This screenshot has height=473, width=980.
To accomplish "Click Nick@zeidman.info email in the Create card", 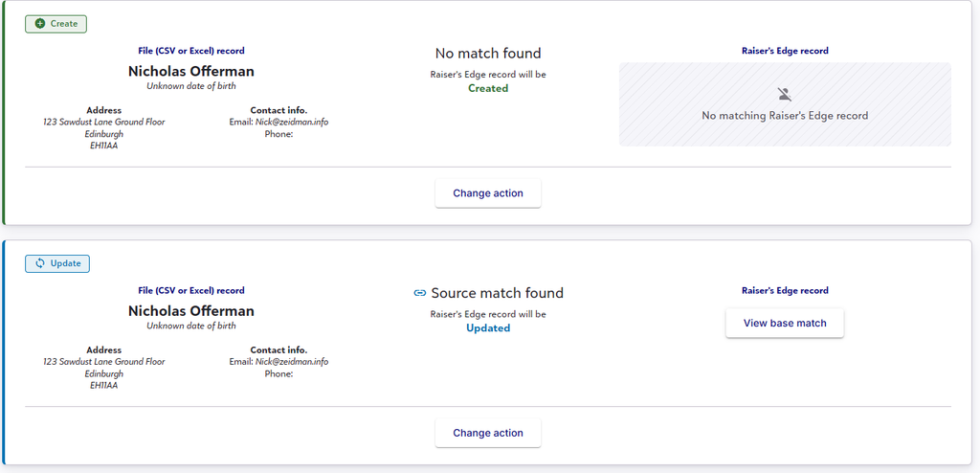I will tap(292, 122).
